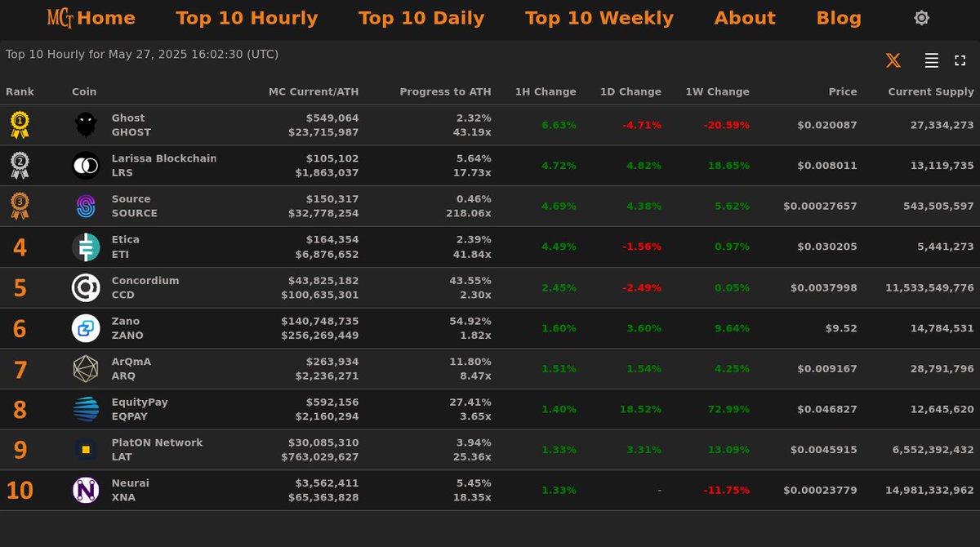Sort by Progress to ATH column
The width and height of the screenshot is (980, 547).
click(x=445, y=92)
